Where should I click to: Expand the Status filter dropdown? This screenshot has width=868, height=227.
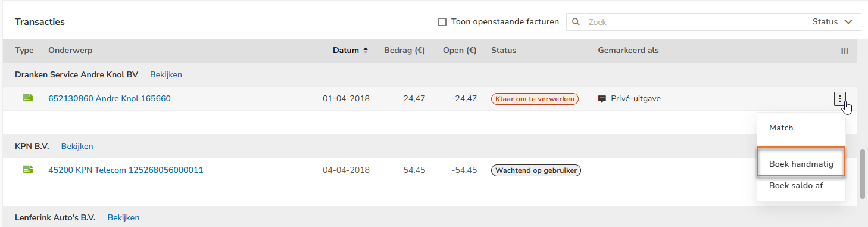pos(833,22)
